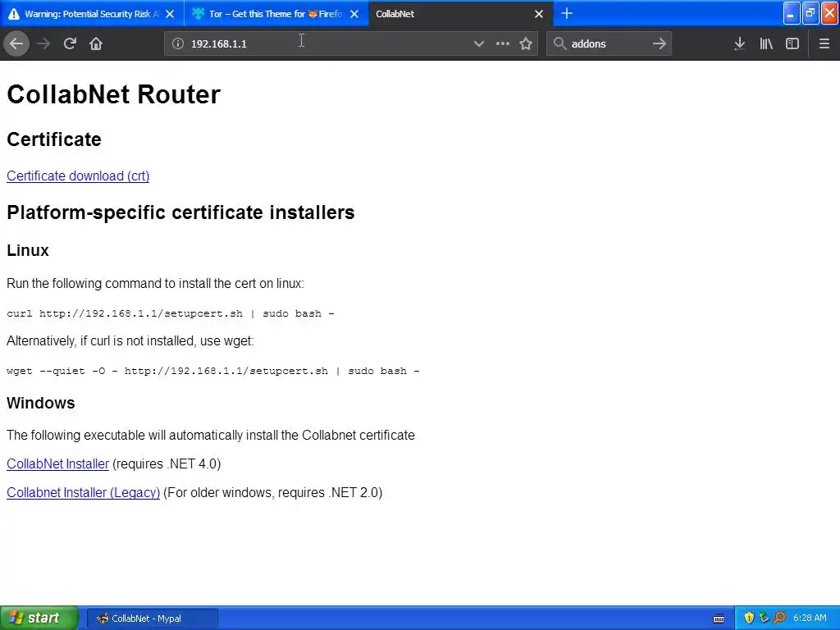
Task: Minimize the browser window
Action: click(792, 13)
